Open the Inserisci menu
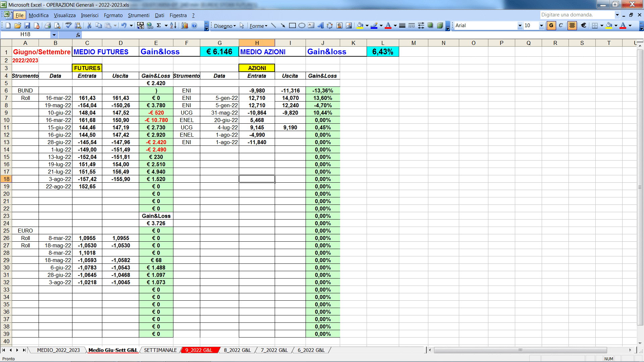644x362 pixels. 90,15
